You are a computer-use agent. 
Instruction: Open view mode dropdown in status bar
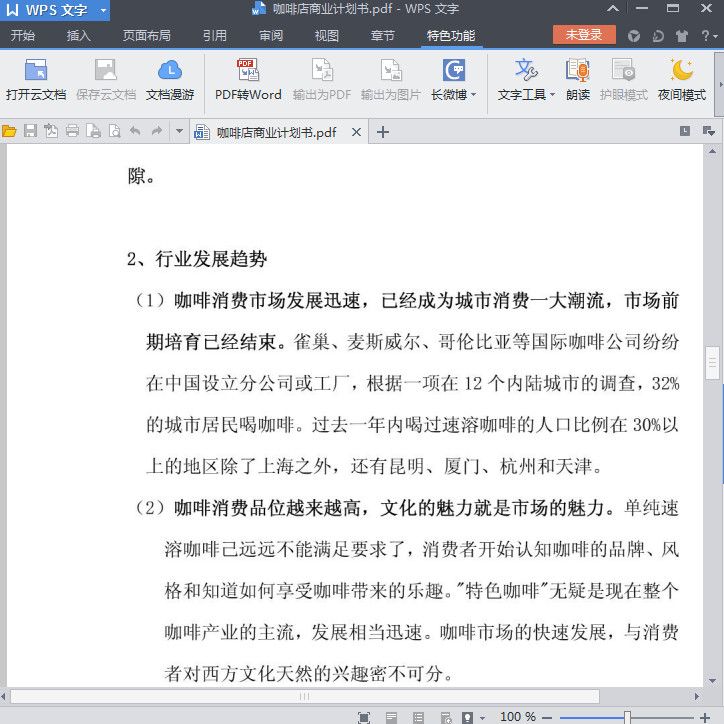click(x=483, y=718)
